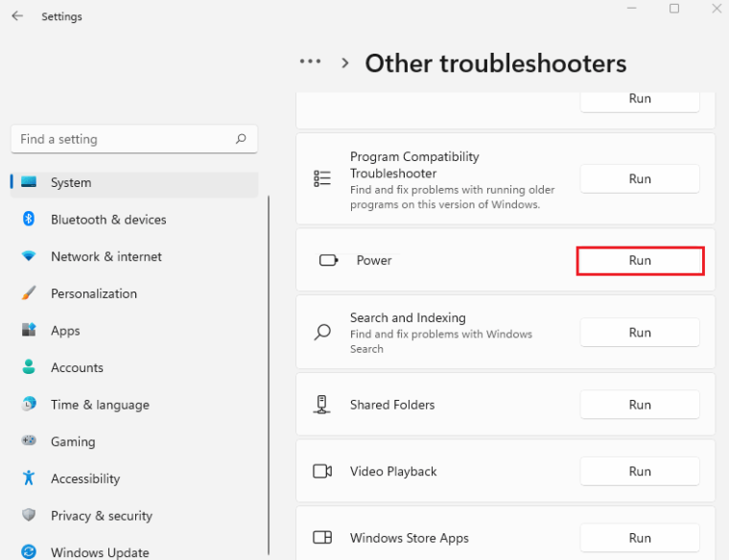This screenshot has height=560, width=729.
Task: Click the Other troubleshooters heading
Action: tap(496, 63)
